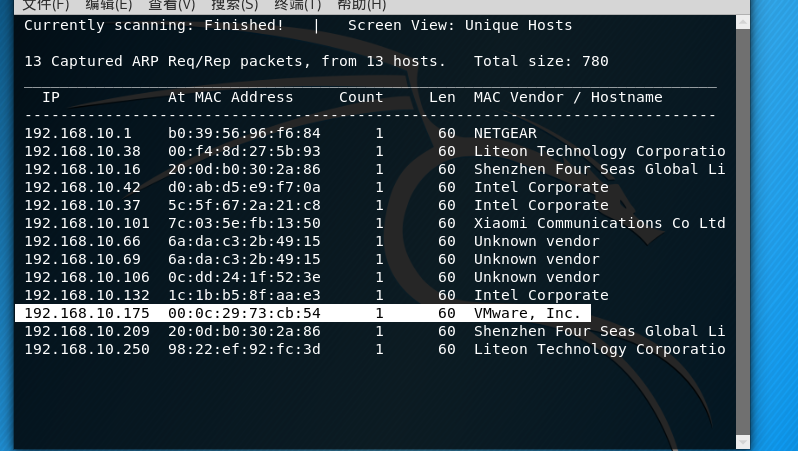The width and height of the screenshot is (798, 451).
Task: Select IP address 192.168.10.106
Action: [87, 277]
